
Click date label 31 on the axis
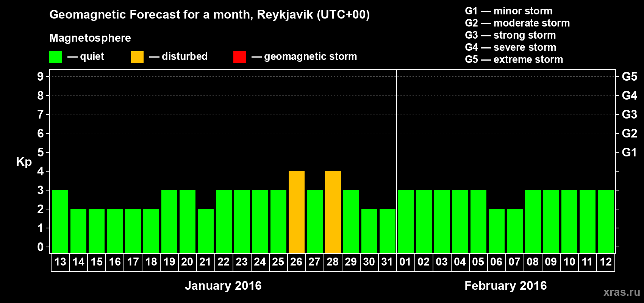click(388, 262)
